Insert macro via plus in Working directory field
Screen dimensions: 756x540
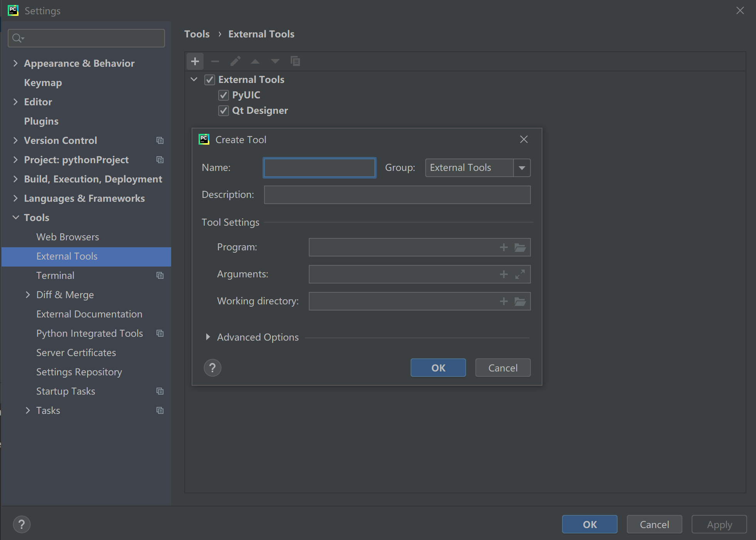(x=503, y=301)
